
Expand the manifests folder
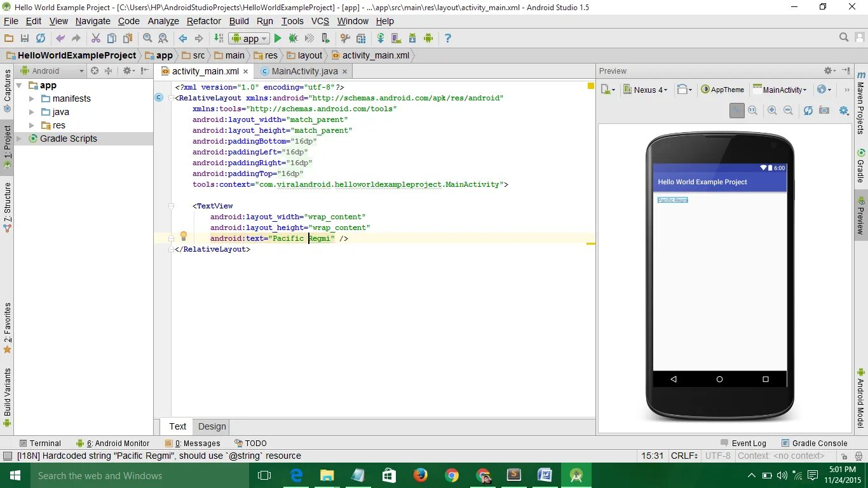click(32, 98)
